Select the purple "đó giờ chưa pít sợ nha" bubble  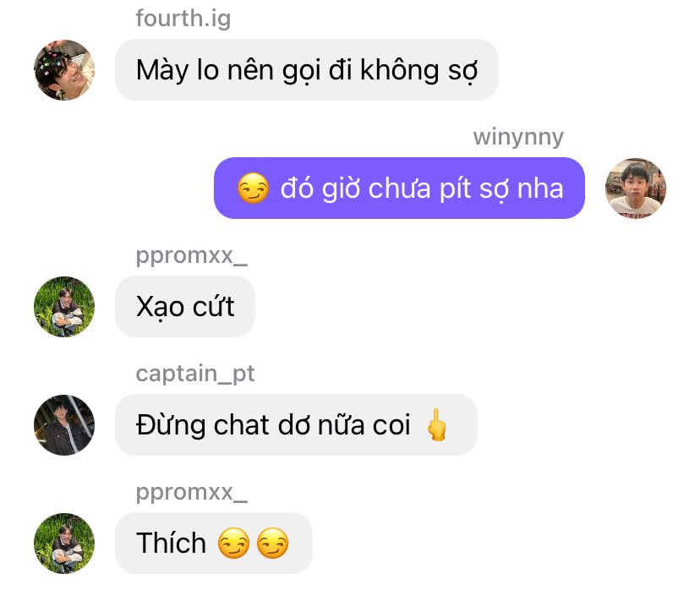tap(399, 188)
